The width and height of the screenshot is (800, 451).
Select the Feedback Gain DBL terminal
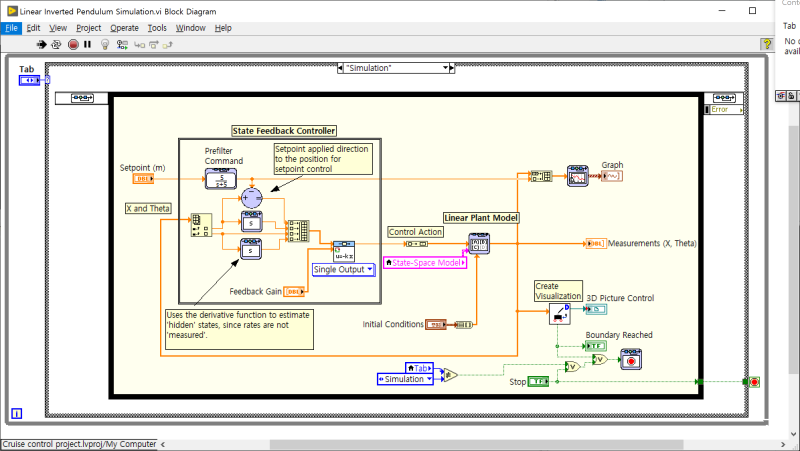(294, 291)
